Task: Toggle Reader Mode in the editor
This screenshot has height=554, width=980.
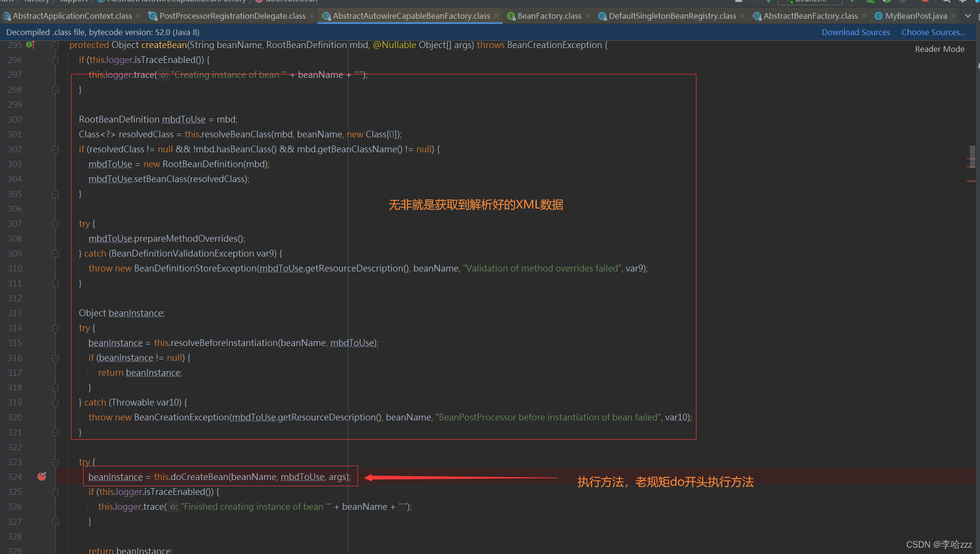Action: click(939, 49)
